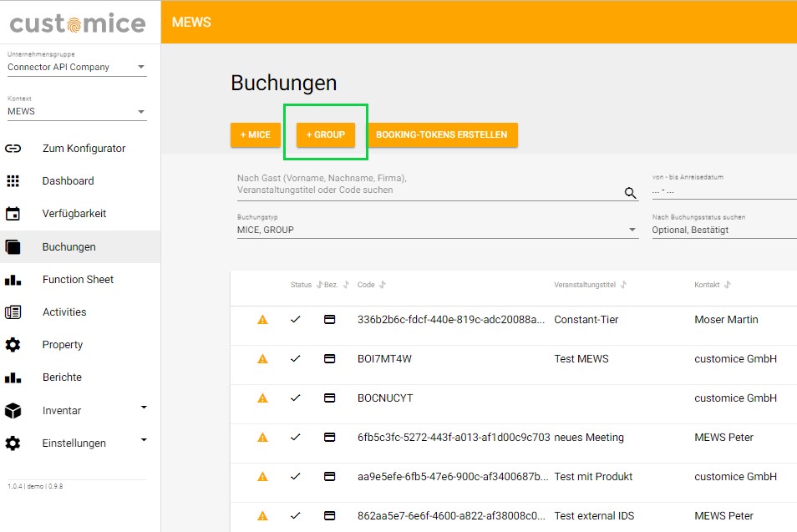This screenshot has width=797, height=532.
Task: Click the search magnifier icon
Action: pos(630,193)
